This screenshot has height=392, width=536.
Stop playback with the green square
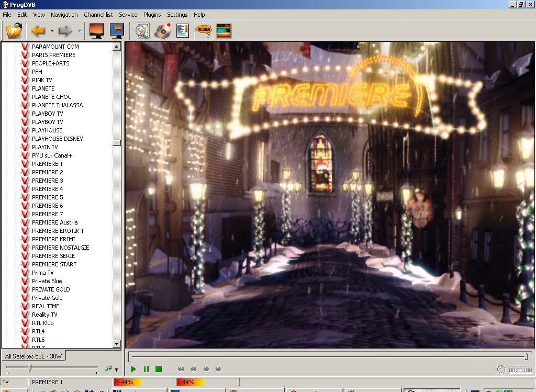[159, 369]
